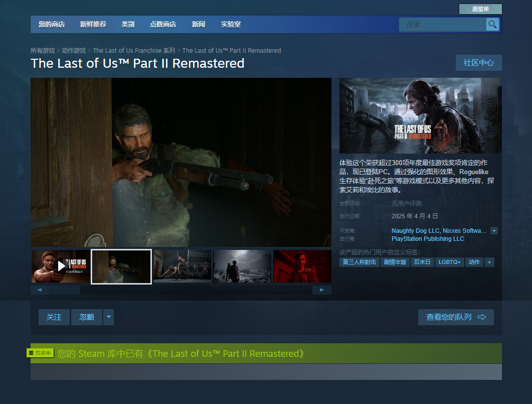532x404 pixels.
Task: Click the release date 2025 年 4 月 4 日
Action: click(415, 216)
